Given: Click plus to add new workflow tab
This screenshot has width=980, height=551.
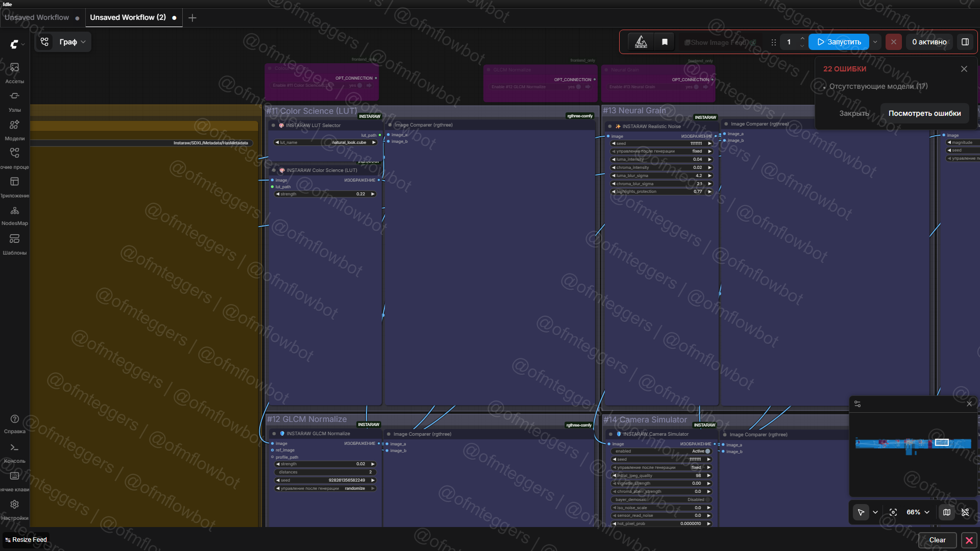Looking at the screenshot, I should pyautogui.click(x=192, y=18).
